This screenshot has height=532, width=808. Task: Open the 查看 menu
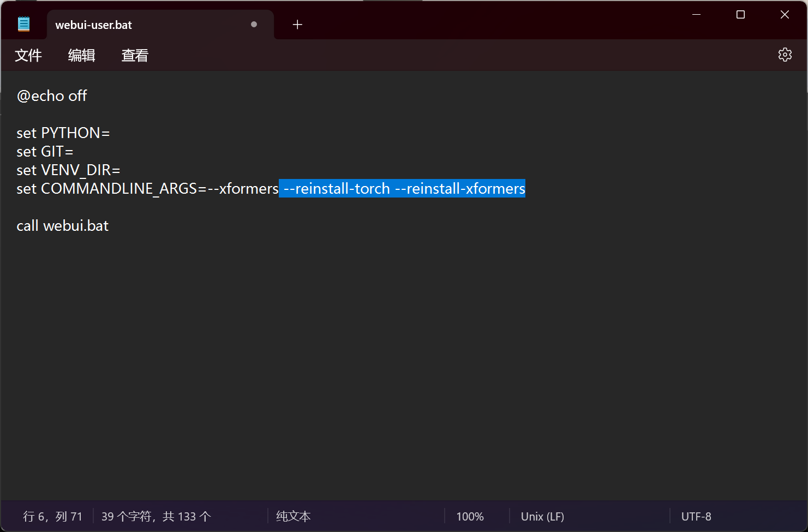135,55
